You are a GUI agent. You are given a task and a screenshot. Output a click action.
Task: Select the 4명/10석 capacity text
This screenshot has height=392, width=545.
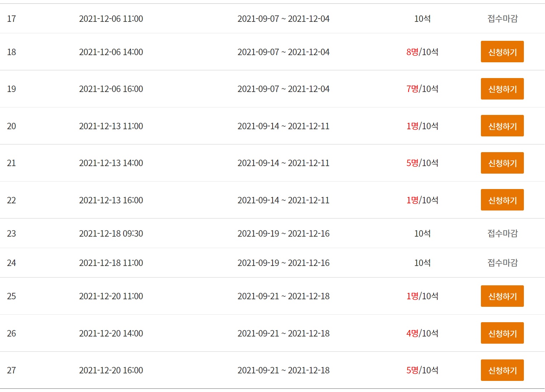point(422,333)
